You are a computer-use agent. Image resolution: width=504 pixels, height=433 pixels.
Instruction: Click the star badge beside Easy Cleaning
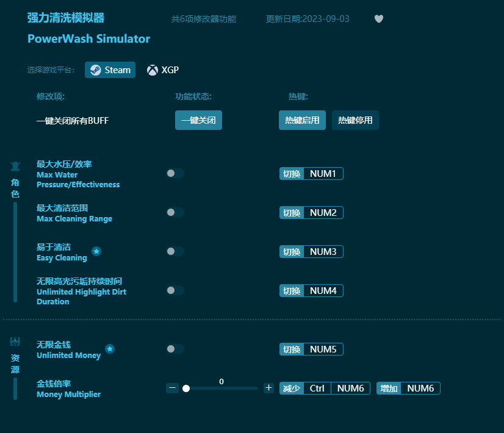click(x=96, y=251)
